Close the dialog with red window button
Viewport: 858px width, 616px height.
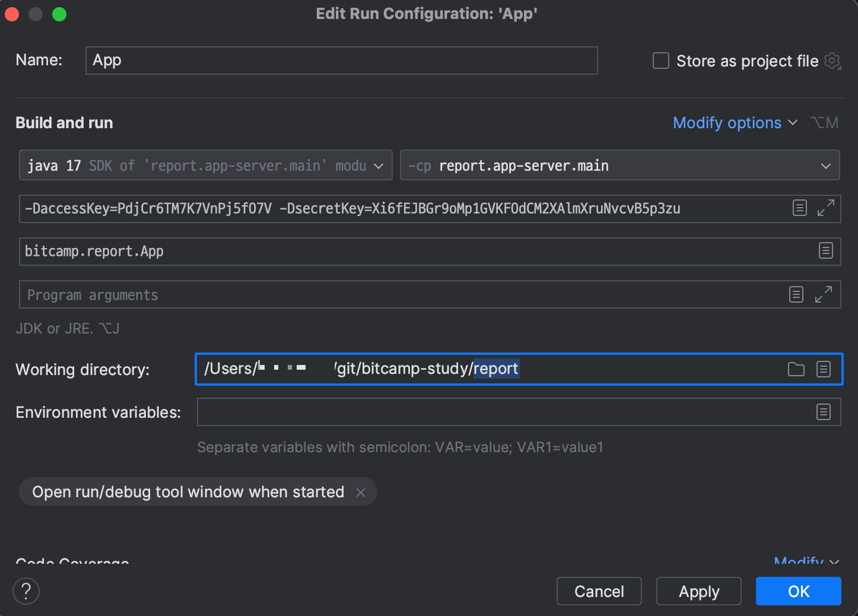[x=12, y=14]
